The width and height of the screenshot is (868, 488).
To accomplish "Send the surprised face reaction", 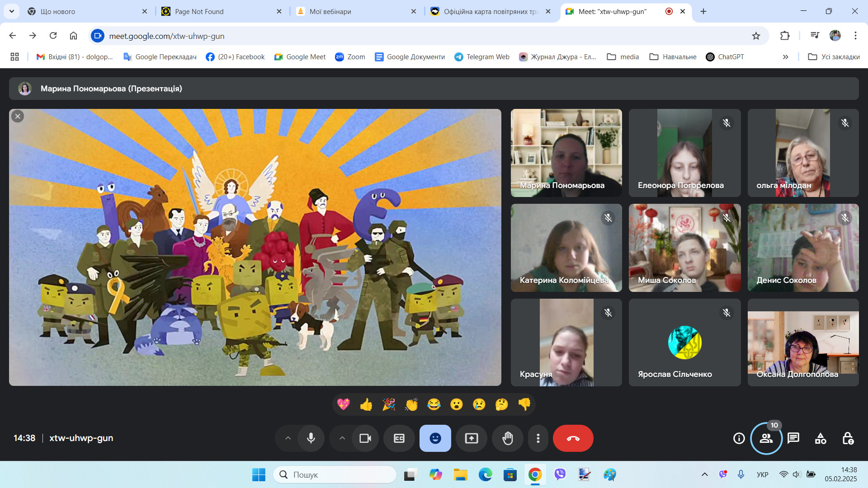I will 457,404.
